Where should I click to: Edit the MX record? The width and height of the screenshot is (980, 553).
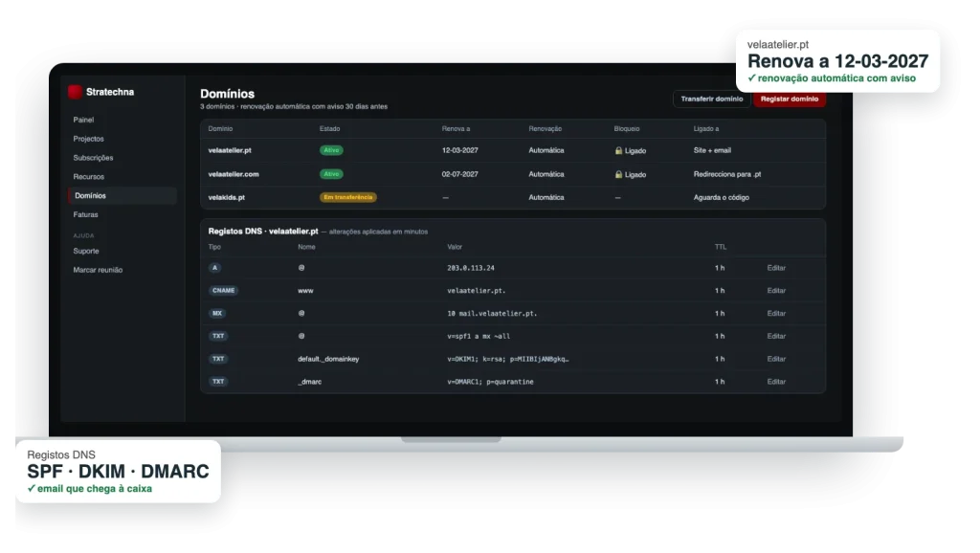[776, 313]
